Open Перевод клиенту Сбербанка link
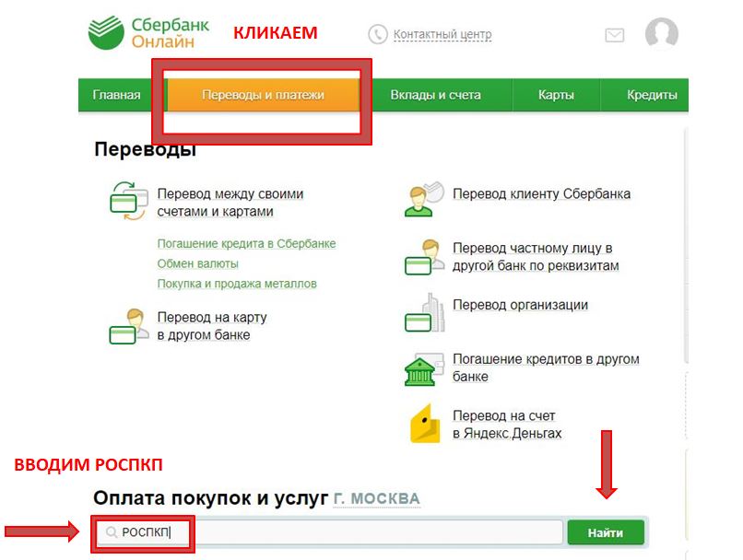Screen dimensions: 743x560 click(x=542, y=193)
